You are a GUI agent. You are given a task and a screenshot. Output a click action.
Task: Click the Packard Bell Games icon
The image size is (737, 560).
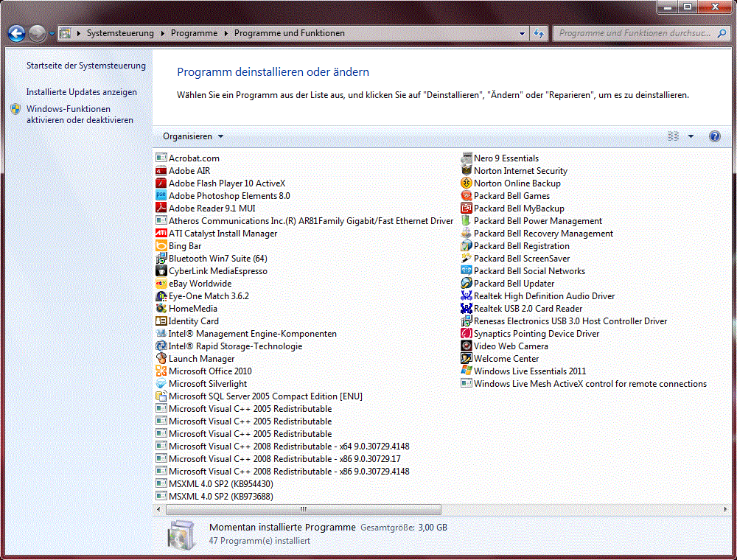point(467,196)
